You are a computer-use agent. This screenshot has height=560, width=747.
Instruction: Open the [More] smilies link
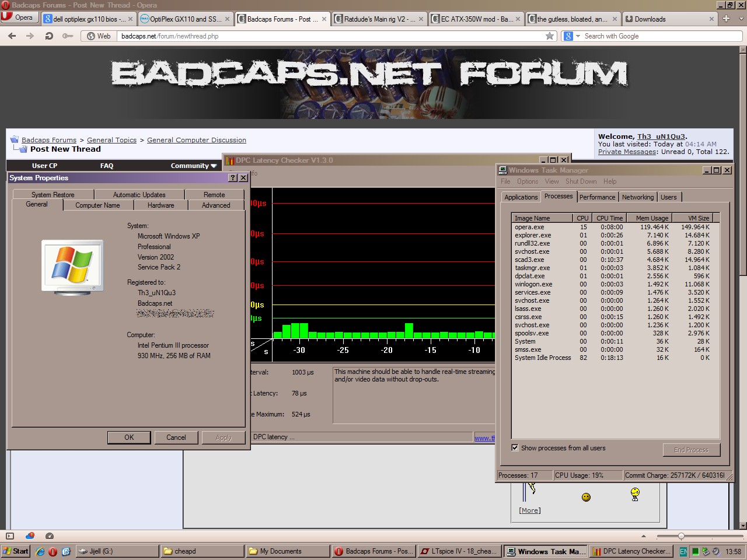click(x=530, y=510)
